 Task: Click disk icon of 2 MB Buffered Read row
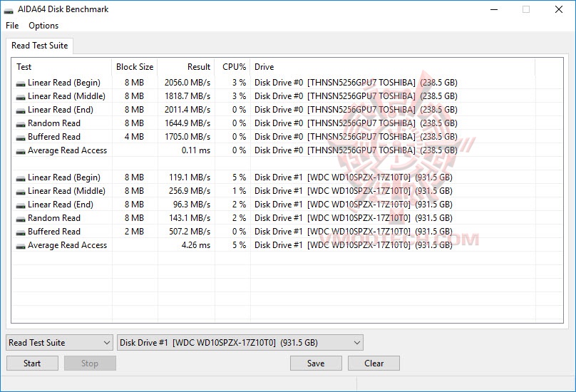pos(21,233)
